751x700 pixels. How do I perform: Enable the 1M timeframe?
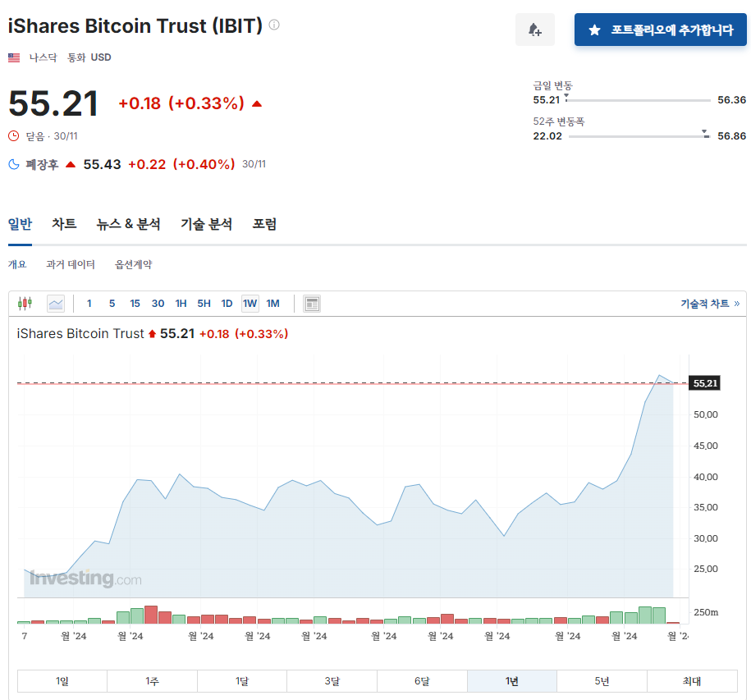click(272, 304)
